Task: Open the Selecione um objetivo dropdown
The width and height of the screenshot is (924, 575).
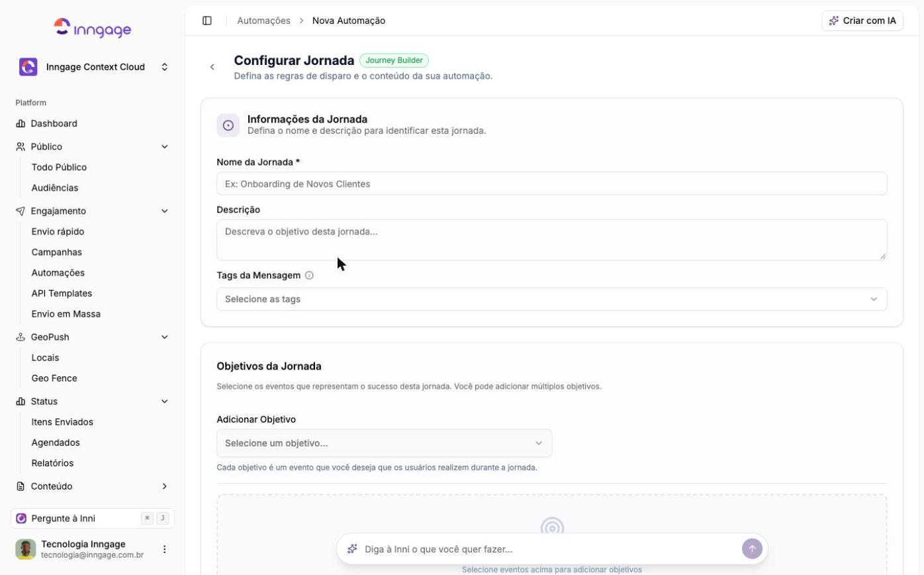Action: [x=384, y=443]
